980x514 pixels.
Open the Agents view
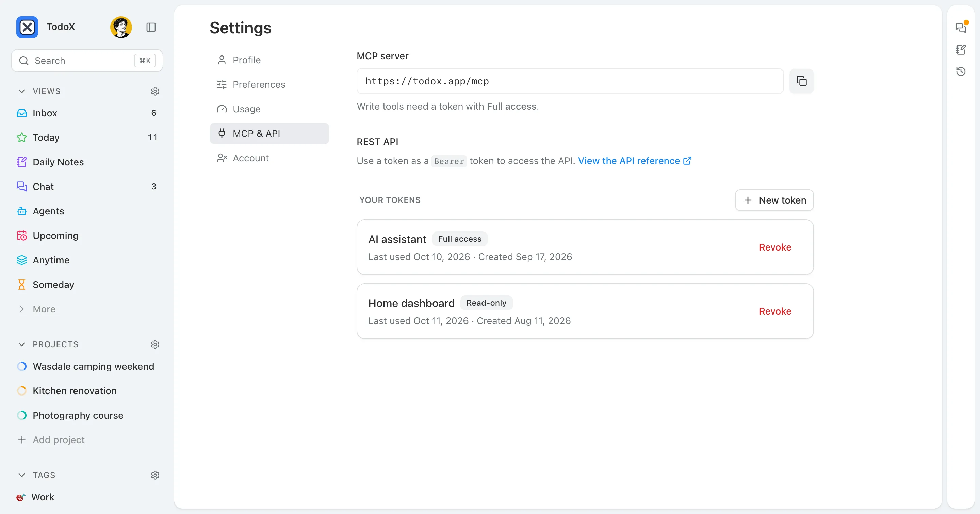[87, 211]
